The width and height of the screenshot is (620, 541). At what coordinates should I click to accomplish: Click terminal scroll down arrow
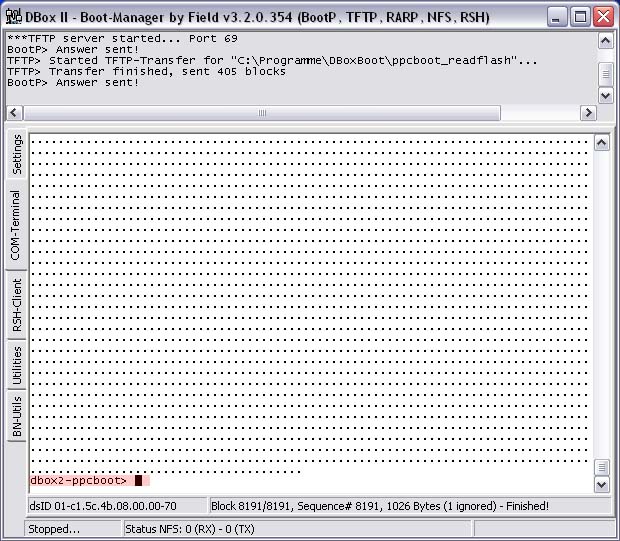tap(601, 484)
